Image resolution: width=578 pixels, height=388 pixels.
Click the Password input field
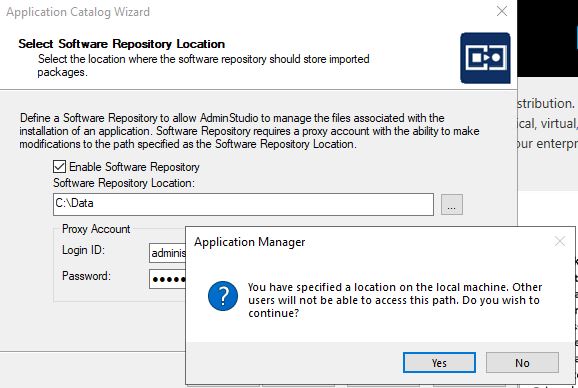point(168,279)
